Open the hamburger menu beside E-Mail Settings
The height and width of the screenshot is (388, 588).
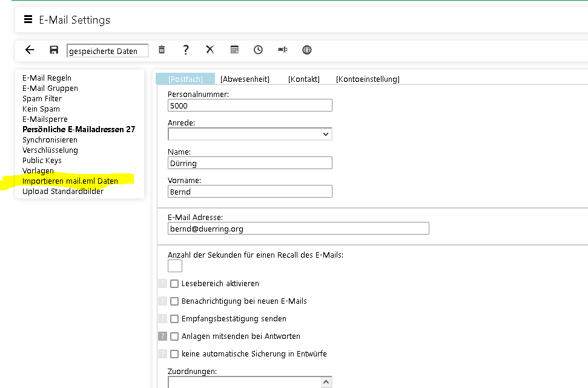(28, 19)
